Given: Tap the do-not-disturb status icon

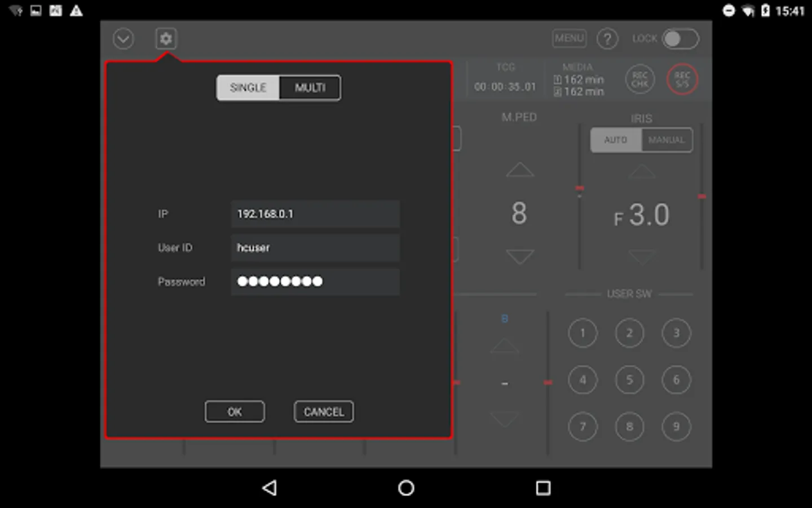Looking at the screenshot, I should click(x=729, y=11).
